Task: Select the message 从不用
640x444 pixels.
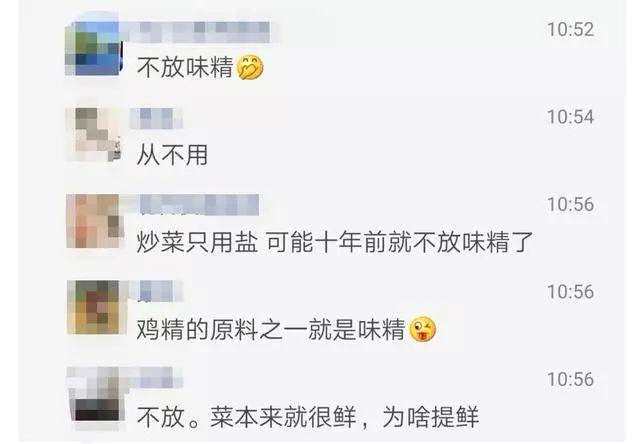Action: [172, 155]
